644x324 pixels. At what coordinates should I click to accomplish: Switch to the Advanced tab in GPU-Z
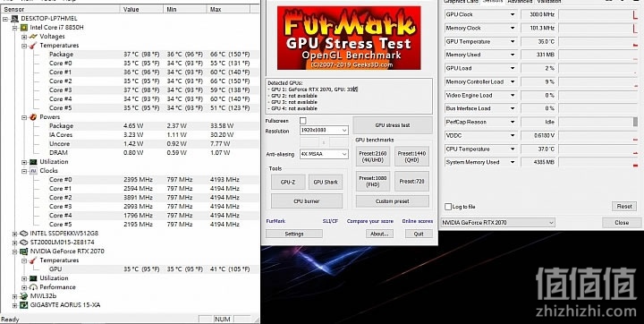[519, 2]
